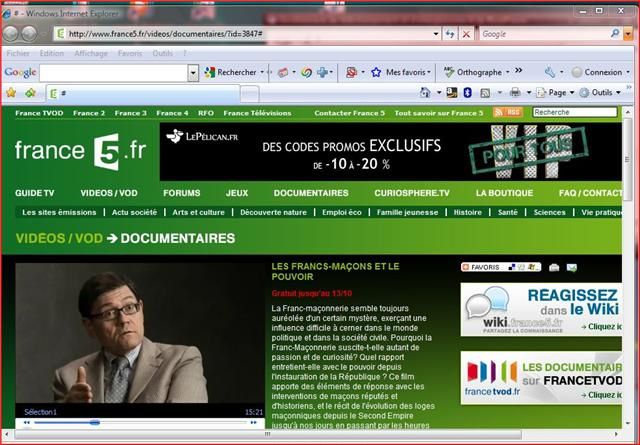The width and height of the screenshot is (640, 445).
Task: Expand the Rechercher dropdown arrow
Action: pyautogui.click(x=262, y=72)
